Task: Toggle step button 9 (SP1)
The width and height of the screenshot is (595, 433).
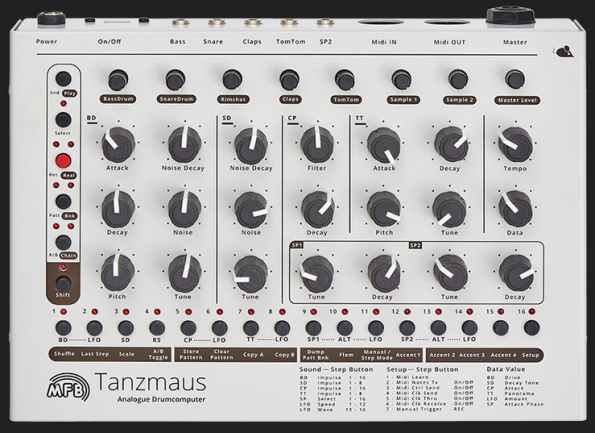Action: pyautogui.click(x=313, y=328)
